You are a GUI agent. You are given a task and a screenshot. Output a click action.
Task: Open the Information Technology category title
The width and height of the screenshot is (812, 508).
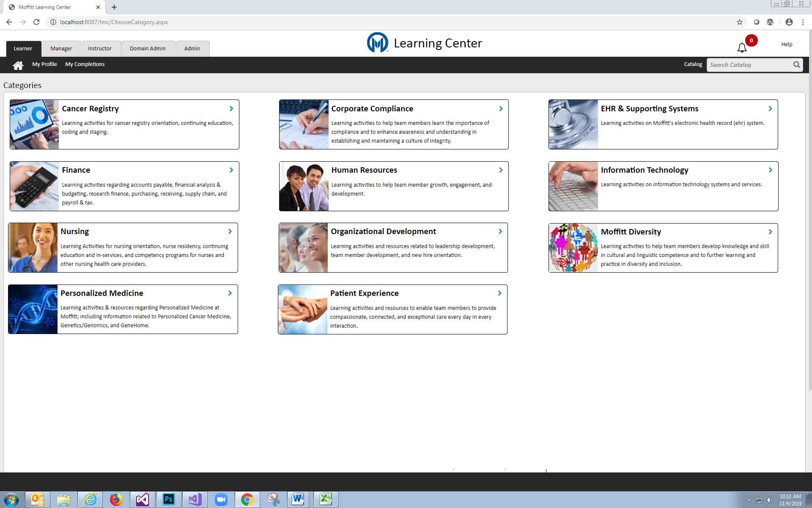(645, 170)
